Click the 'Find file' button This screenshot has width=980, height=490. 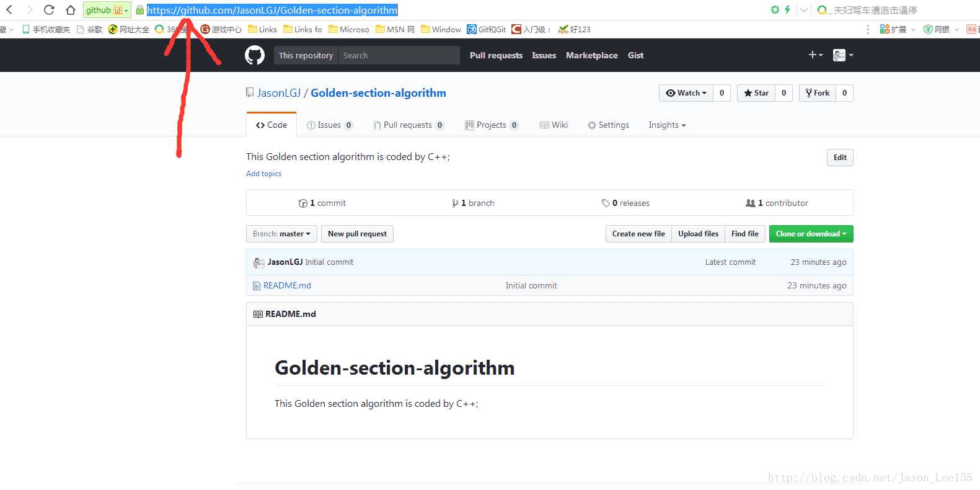(744, 234)
